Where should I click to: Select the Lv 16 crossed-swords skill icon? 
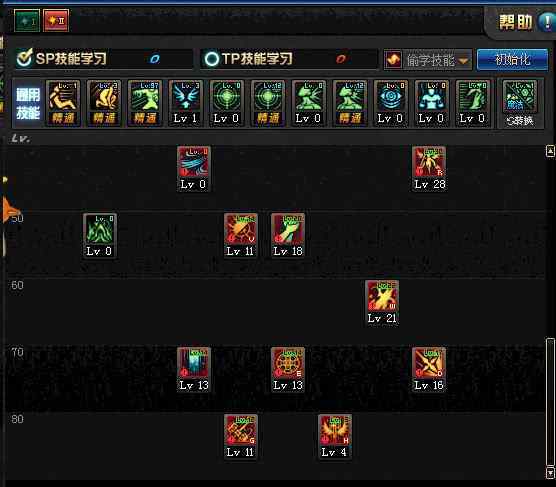coord(429,363)
